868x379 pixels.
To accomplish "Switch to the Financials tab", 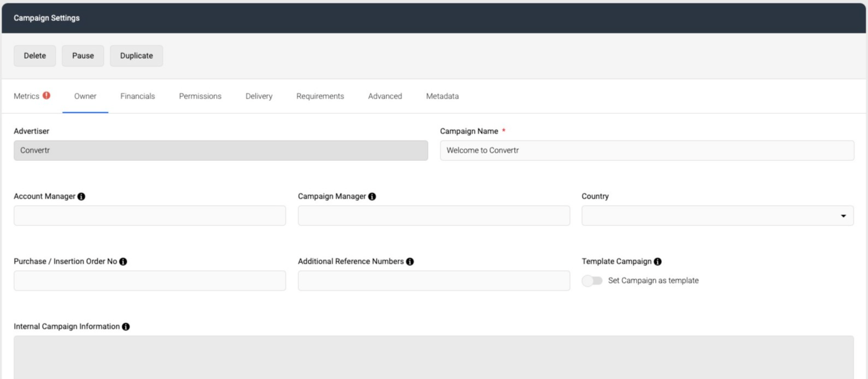I will coord(137,96).
